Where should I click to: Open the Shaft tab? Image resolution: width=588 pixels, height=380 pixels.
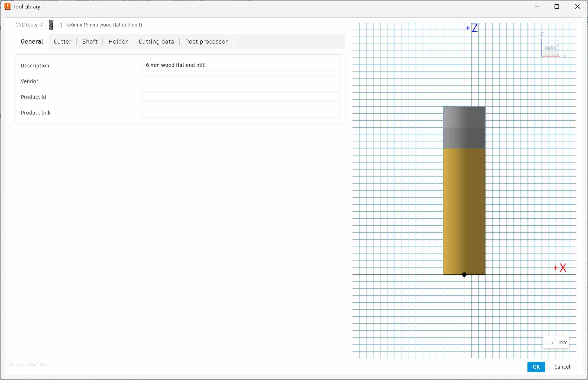point(90,42)
